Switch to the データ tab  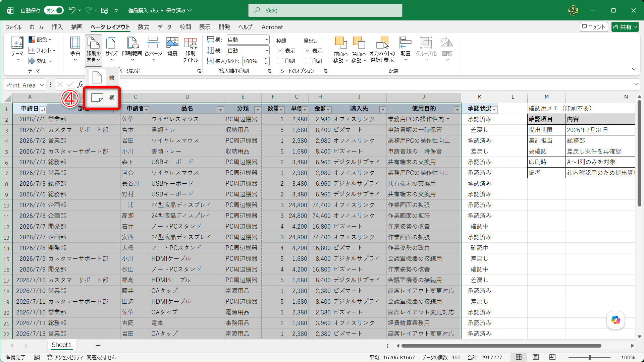click(165, 27)
